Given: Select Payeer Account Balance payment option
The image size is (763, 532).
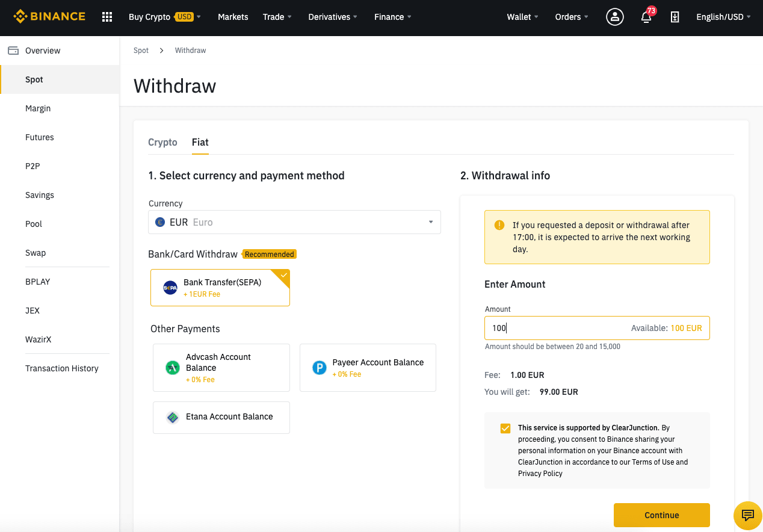Looking at the screenshot, I should tap(368, 368).
